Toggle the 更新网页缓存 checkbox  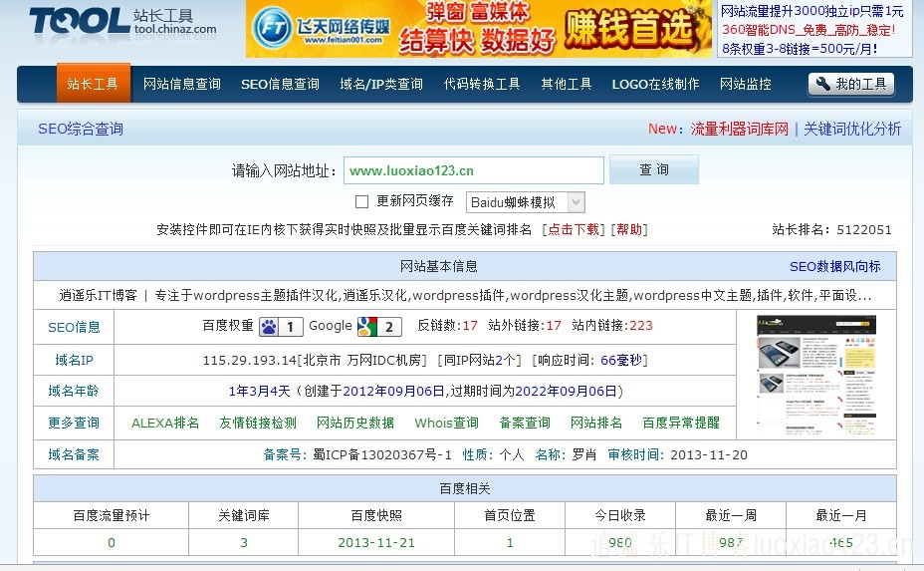361,201
